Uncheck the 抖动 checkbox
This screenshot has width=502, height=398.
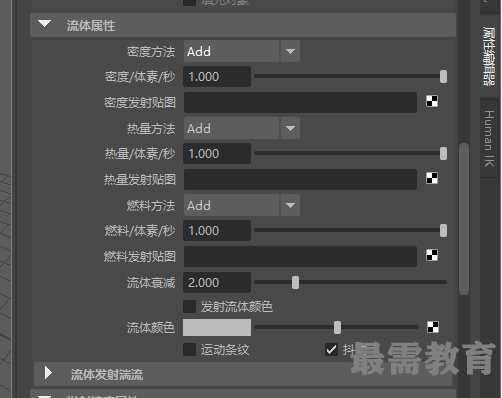pyautogui.click(x=331, y=350)
